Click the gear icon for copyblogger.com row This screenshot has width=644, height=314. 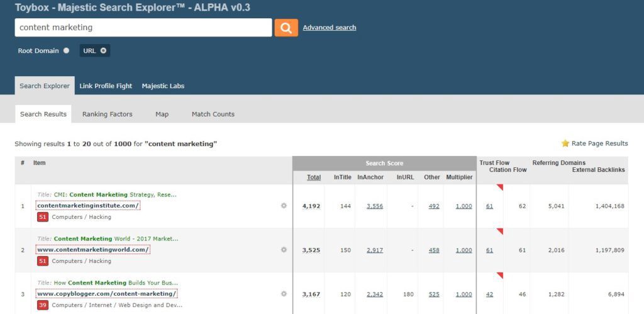click(x=284, y=294)
